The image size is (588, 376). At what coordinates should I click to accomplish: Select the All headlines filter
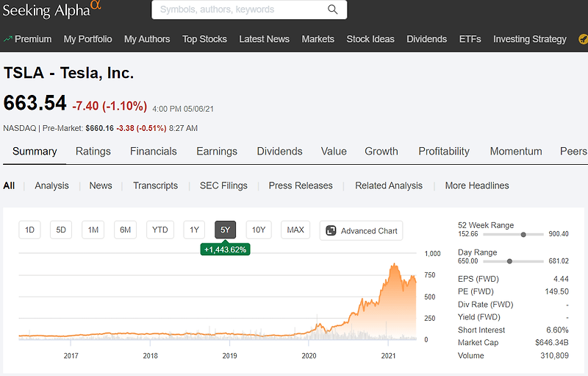point(9,185)
